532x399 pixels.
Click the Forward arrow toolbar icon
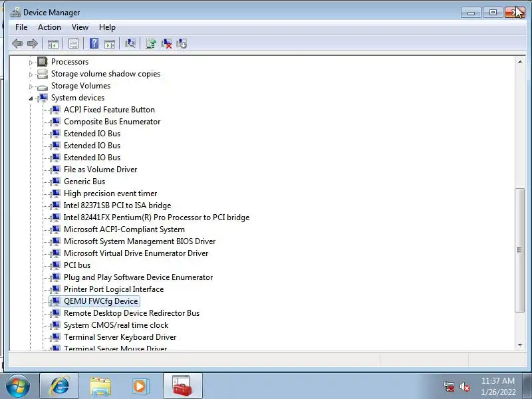tap(32, 43)
